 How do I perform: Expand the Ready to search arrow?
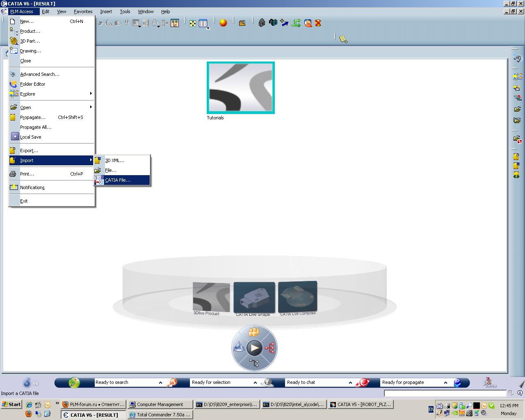(160, 383)
